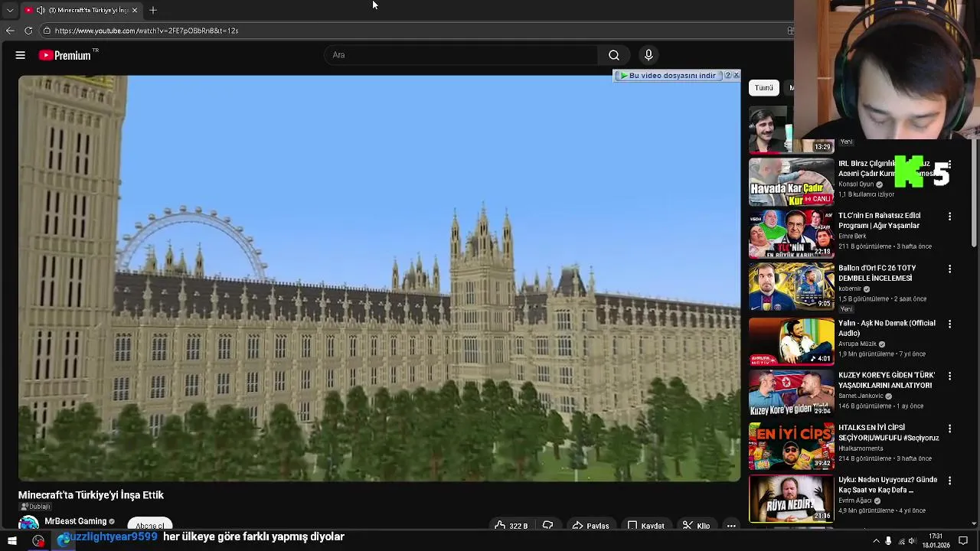Open Yalın - Aşk Ne Demek video title
This screenshot has height=551, width=980.
(x=887, y=328)
